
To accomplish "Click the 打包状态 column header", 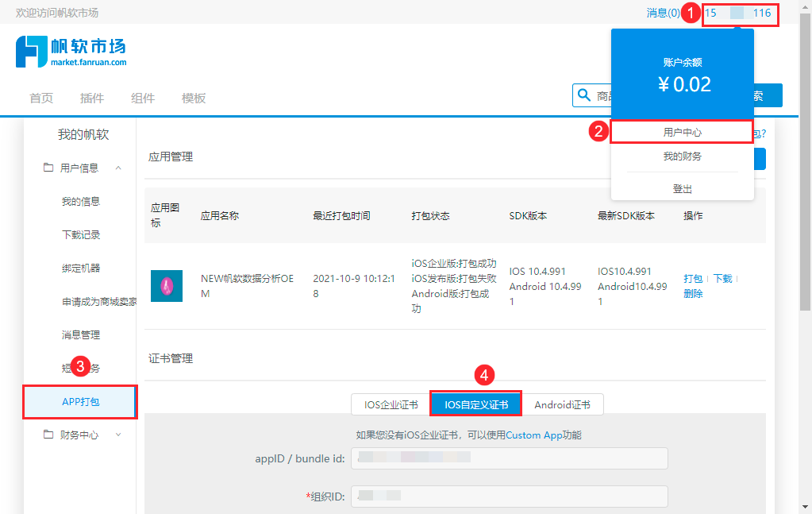I will (x=430, y=215).
